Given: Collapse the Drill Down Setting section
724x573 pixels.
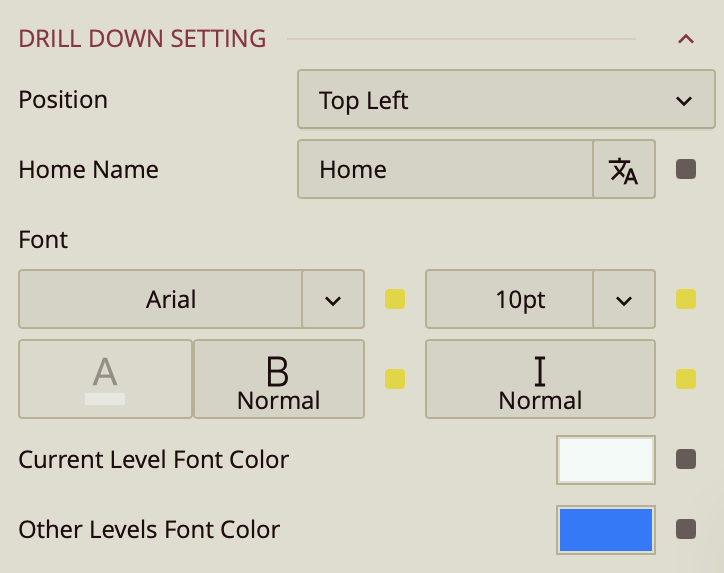Looking at the screenshot, I should 685,39.
